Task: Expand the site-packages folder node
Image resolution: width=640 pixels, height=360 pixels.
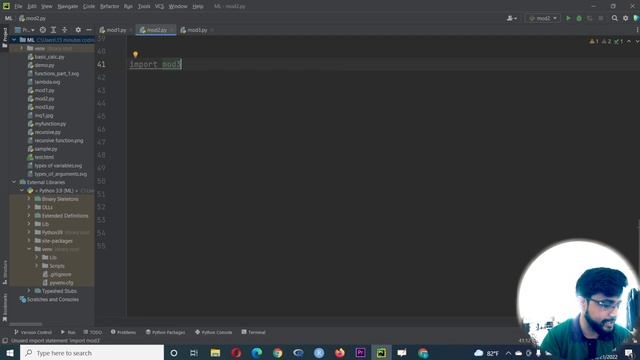Action: (29, 241)
